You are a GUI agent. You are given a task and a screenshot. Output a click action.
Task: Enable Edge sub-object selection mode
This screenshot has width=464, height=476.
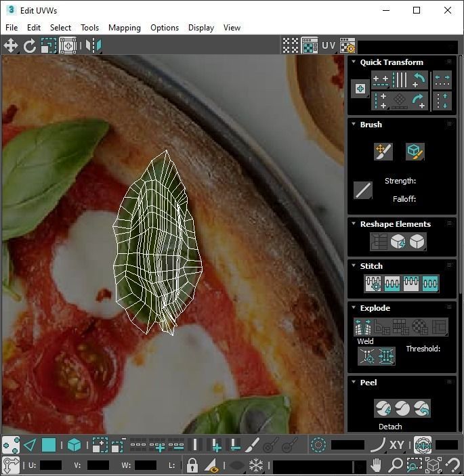tap(30, 446)
